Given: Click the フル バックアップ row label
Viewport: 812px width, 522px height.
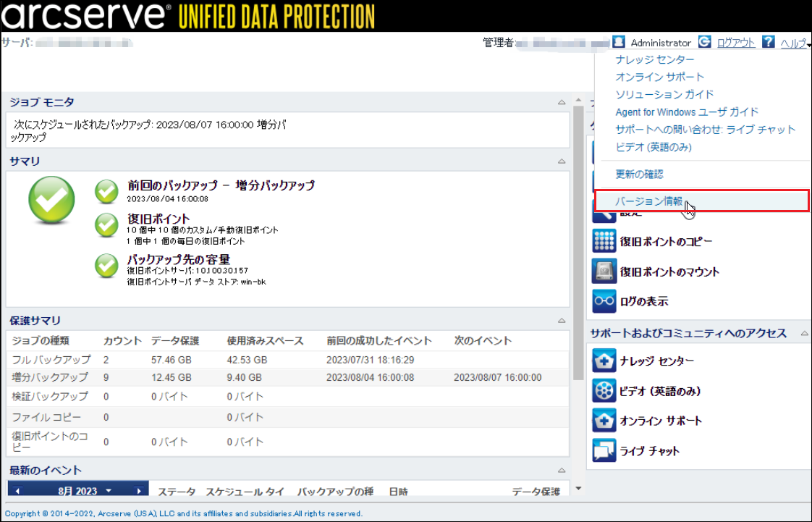Looking at the screenshot, I should click(x=51, y=360).
